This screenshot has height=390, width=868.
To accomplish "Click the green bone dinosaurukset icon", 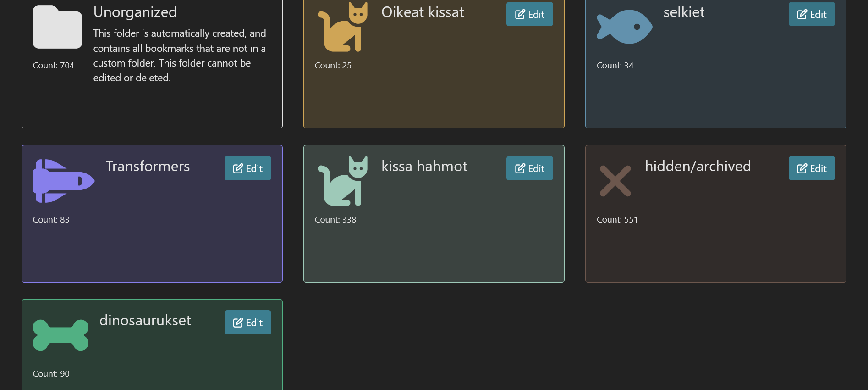I will coord(60,335).
